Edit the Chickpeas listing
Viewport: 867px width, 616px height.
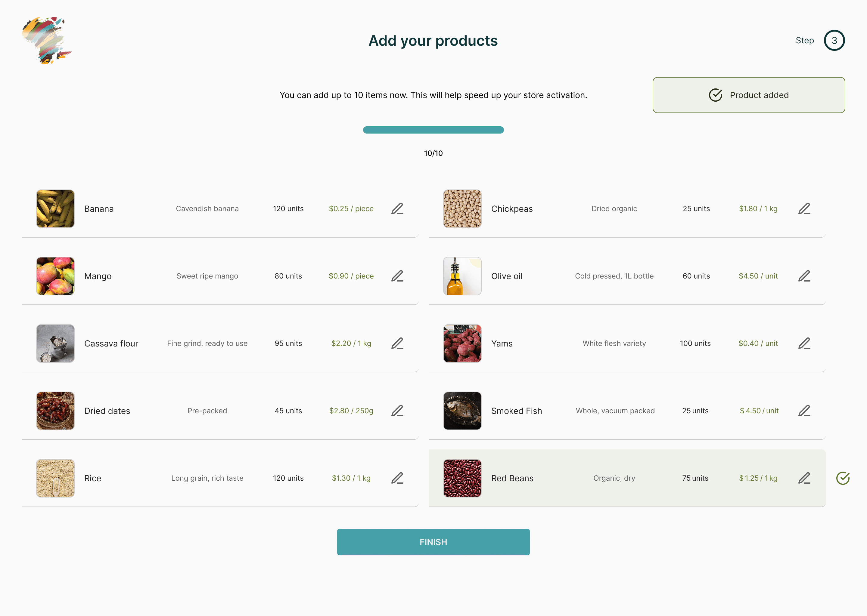tap(804, 209)
